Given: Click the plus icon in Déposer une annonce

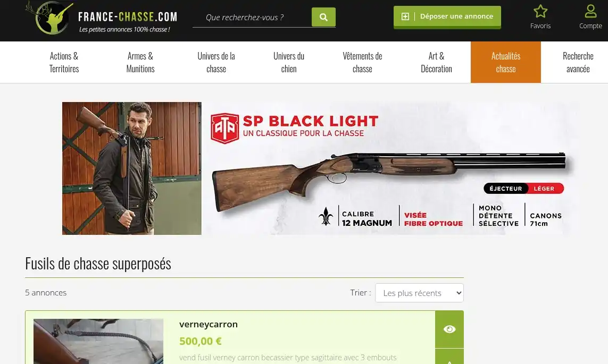Looking at the screenshot, I should coord(405,16).
